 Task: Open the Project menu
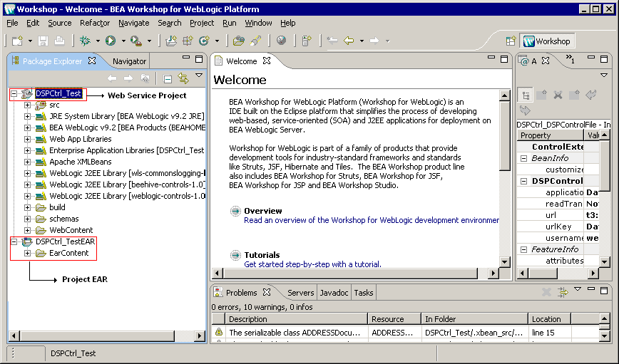(202, 23)
